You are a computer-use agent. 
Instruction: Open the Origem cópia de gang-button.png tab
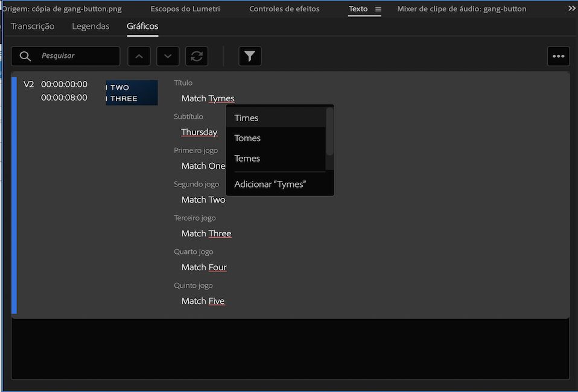[x=62, y=9]
